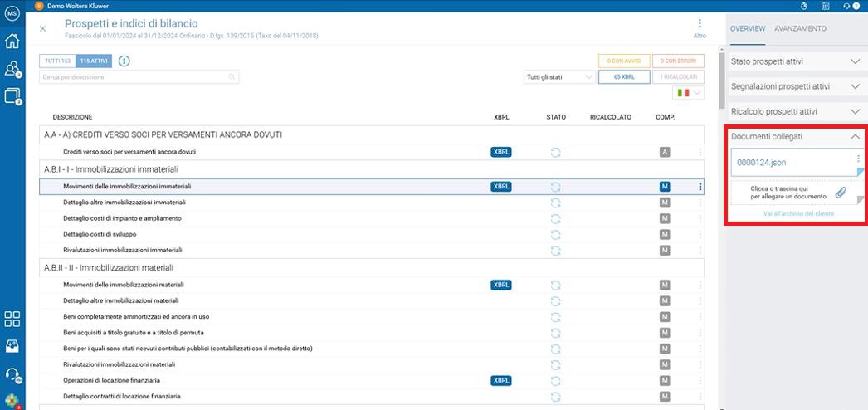Image resolution: width=868 pixels, height=410 pixels.
Task: Click M badge for Movimenti delle immobilizzazioni immateriali
Action: coord(665,187)
